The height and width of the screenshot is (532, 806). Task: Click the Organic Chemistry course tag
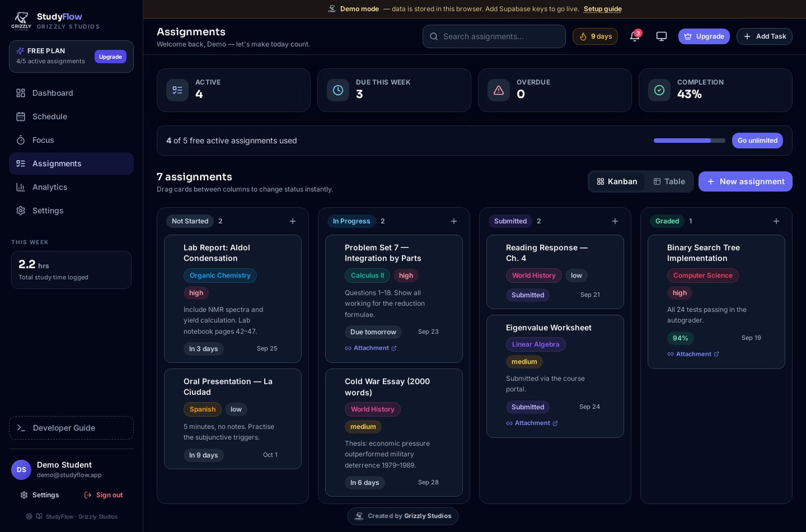pos(220,276)
